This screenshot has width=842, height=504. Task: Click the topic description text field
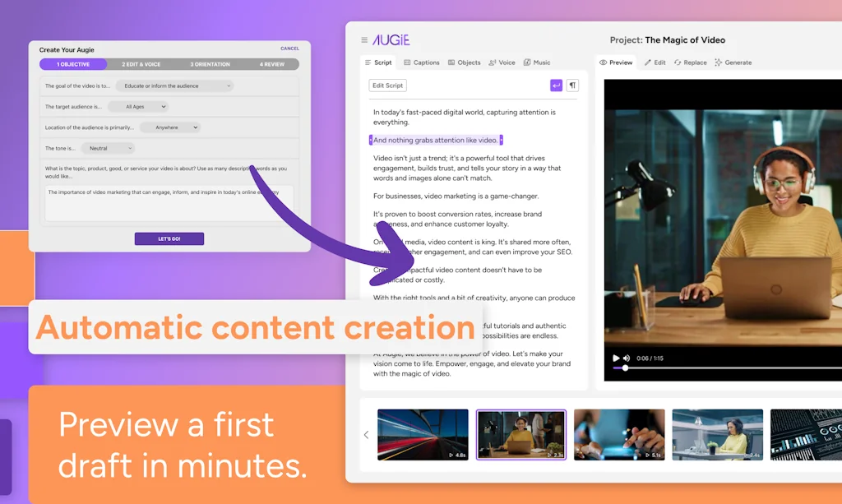coord(169,203)
